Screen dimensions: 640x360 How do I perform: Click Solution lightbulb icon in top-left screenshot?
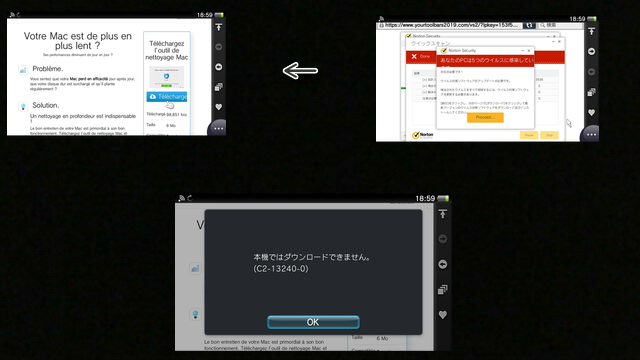[x=23, y=106]
